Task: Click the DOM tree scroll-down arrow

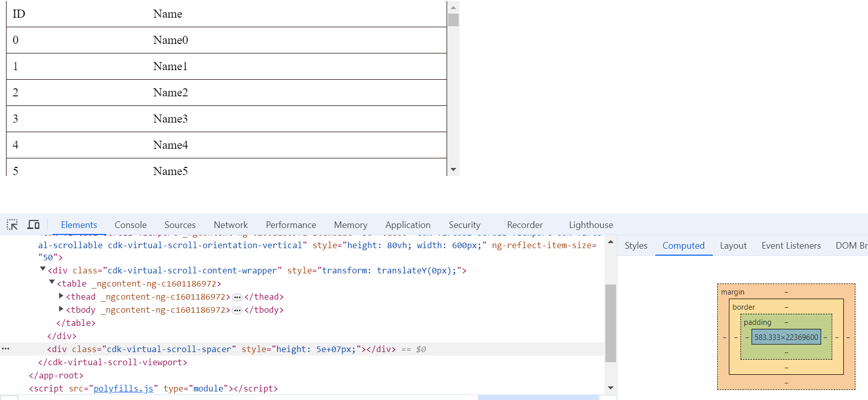Action: tap(610, 388)
